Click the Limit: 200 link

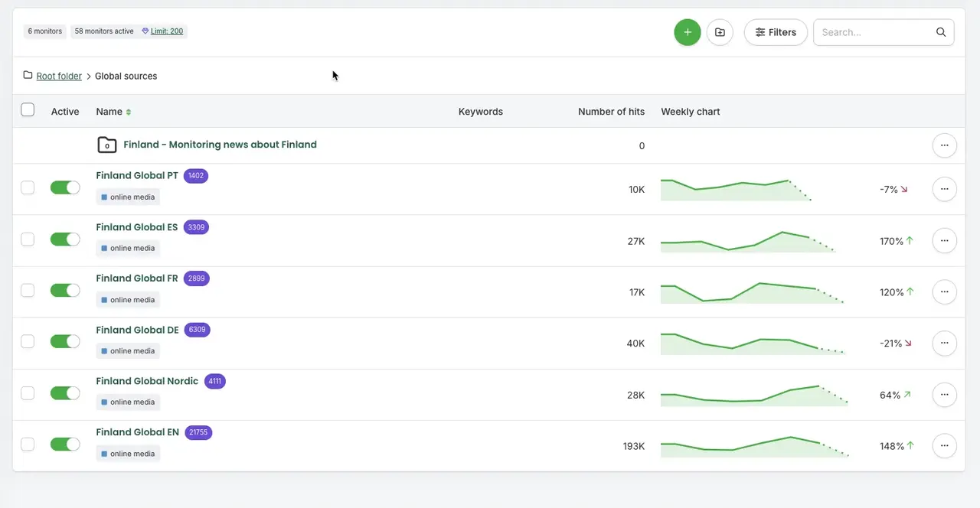coord(166,31)
